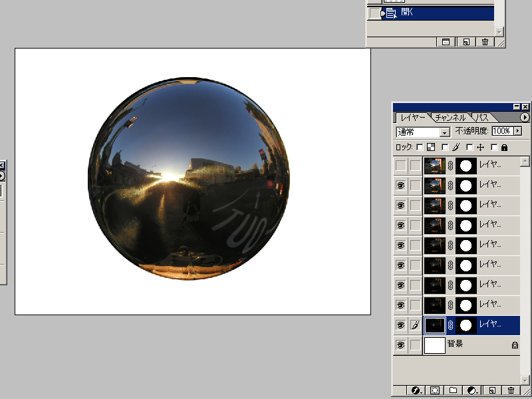Enable the lock all checkbox
The width and height of the screenshot is (532, 399).
pos(494,147)
